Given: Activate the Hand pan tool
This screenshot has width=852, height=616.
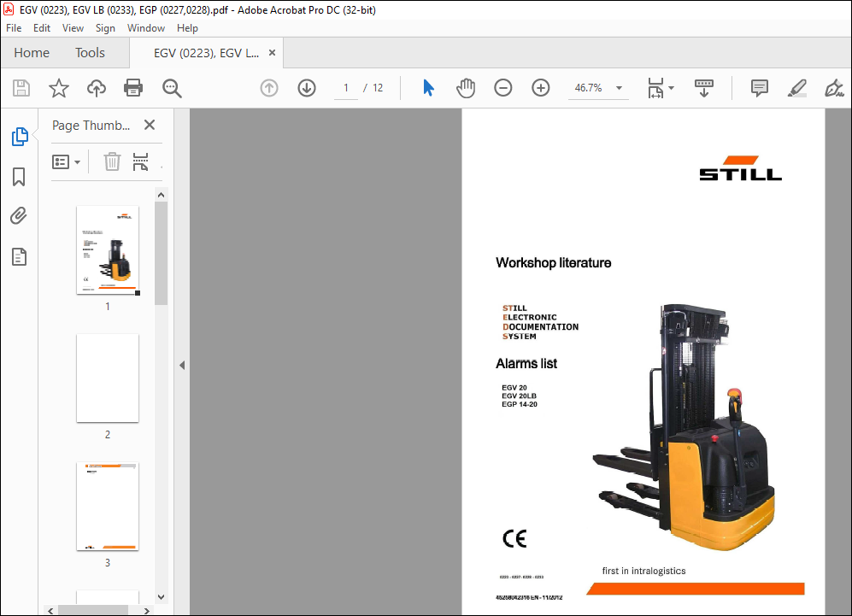Looking at the screenshot, I should (466, 88).
